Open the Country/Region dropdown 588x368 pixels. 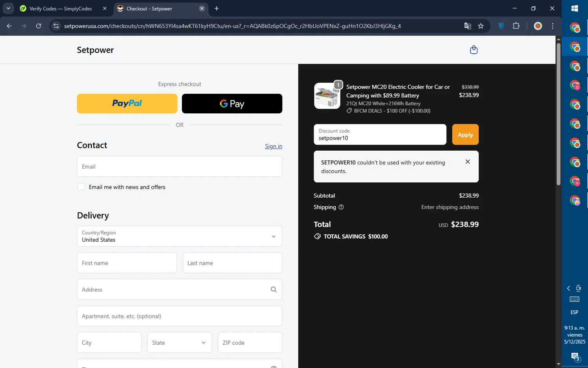point(180,236)
